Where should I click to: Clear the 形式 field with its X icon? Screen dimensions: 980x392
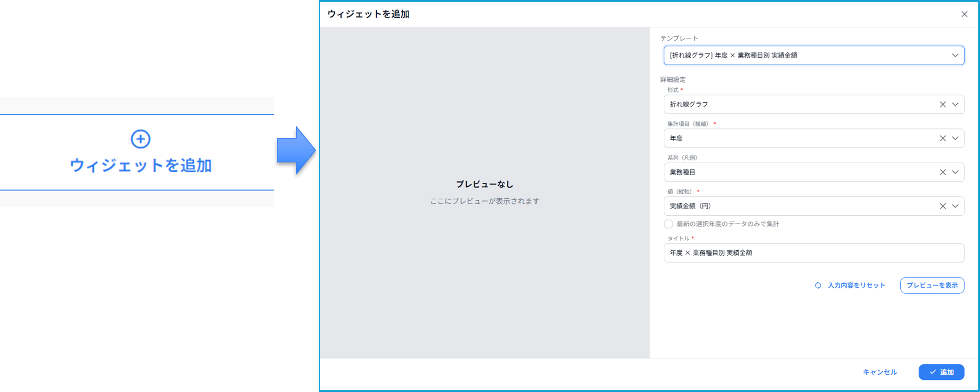coord(942,105)
